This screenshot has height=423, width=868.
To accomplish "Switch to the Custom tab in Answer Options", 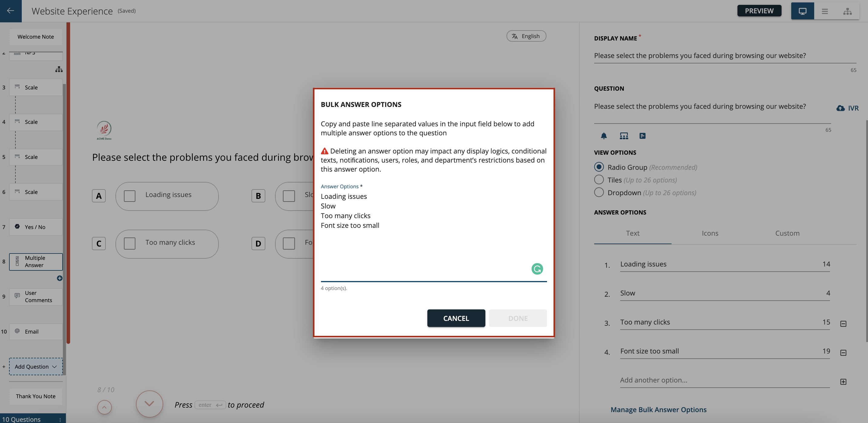I will 787,233.
